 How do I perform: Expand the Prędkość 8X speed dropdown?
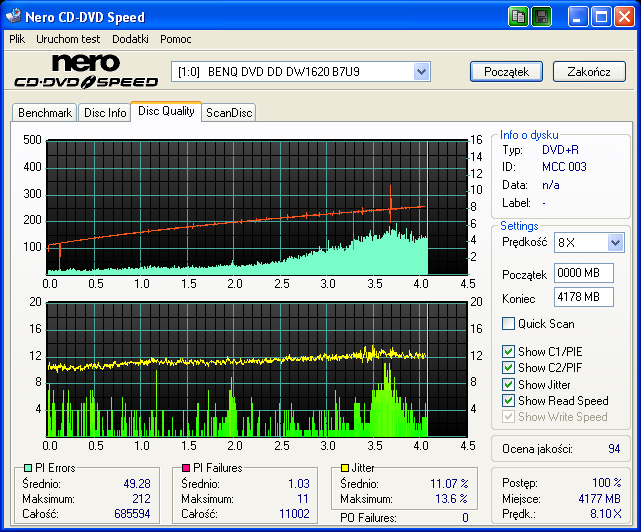pyautogui.click(x=615, y=242)
